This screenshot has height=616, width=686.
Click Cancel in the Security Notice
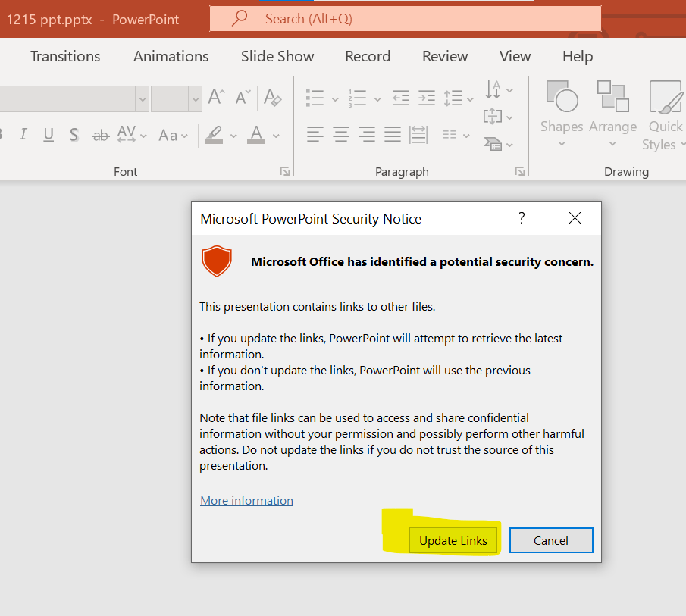tap(551, 540)
